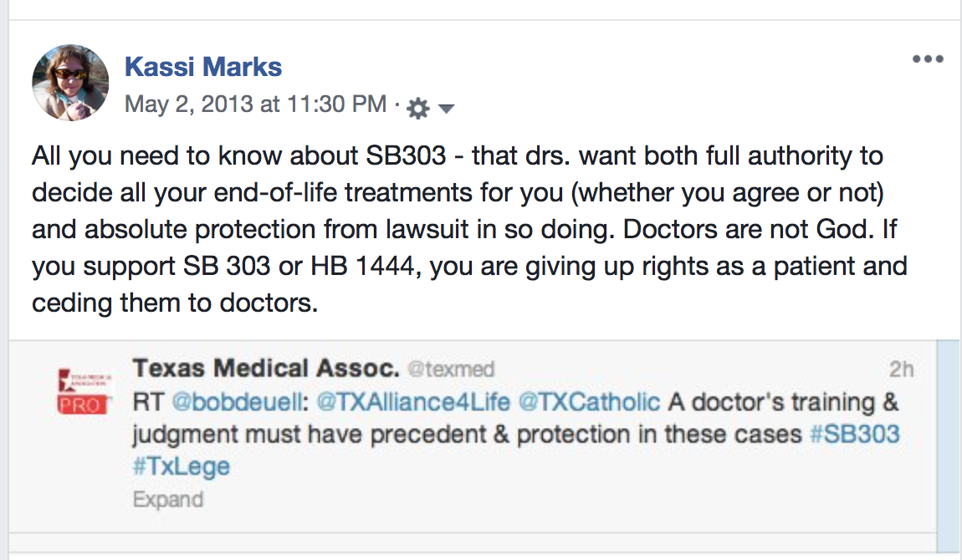Open the @TXCatholic mention
Image resolution: width=962 pixels, height=560 pixels.
point(589,402)
